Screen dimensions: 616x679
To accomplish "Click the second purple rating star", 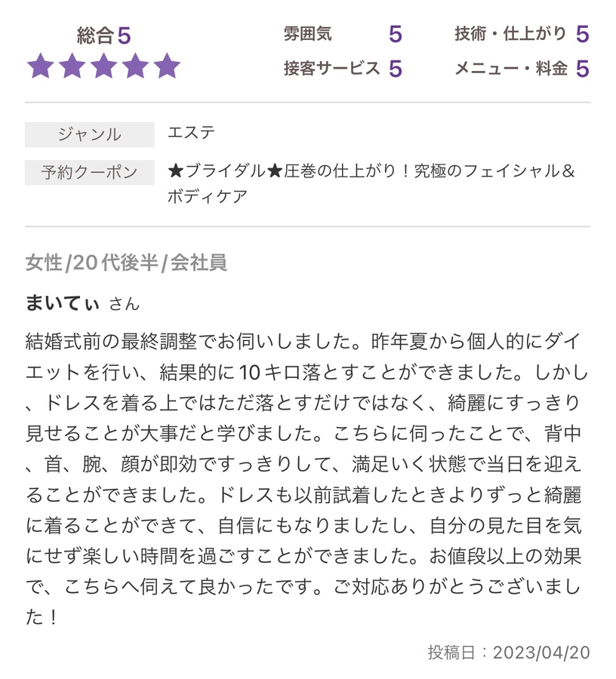I will coord(72,66).
